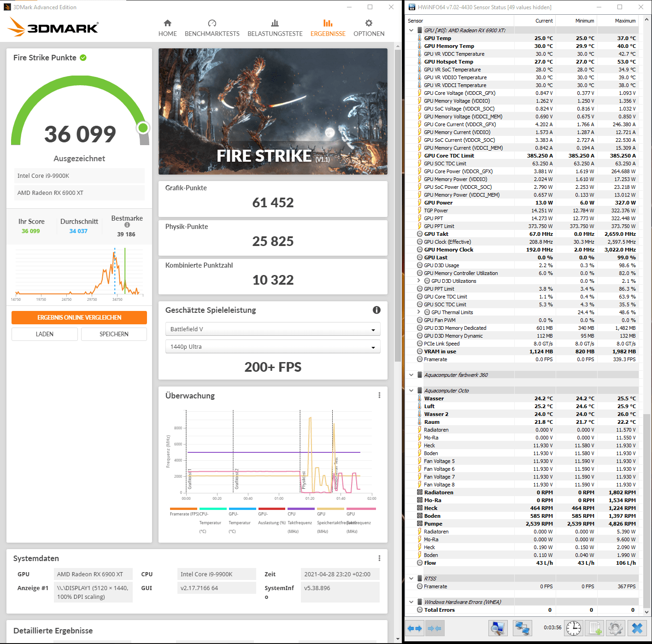
Task: Open the three-dot menu of Überwachung
Action: (x=379, y=395)
